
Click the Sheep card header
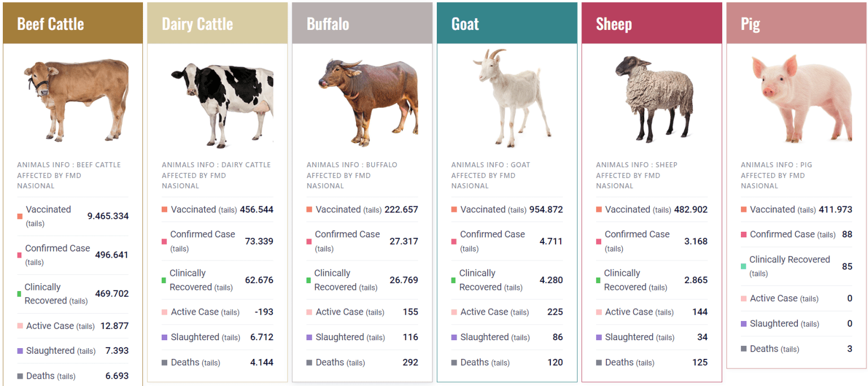tap(652, 23)
